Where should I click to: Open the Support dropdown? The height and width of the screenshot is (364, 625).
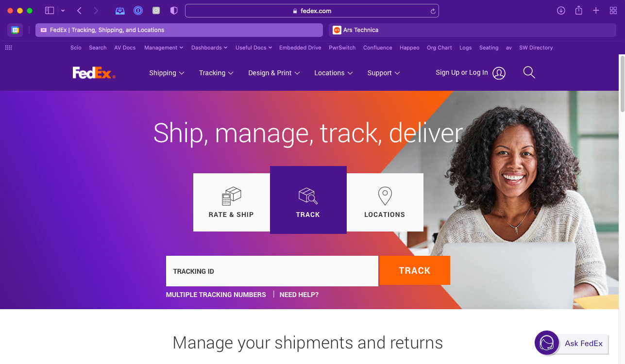pyautogui.click(x=384, y=73)
